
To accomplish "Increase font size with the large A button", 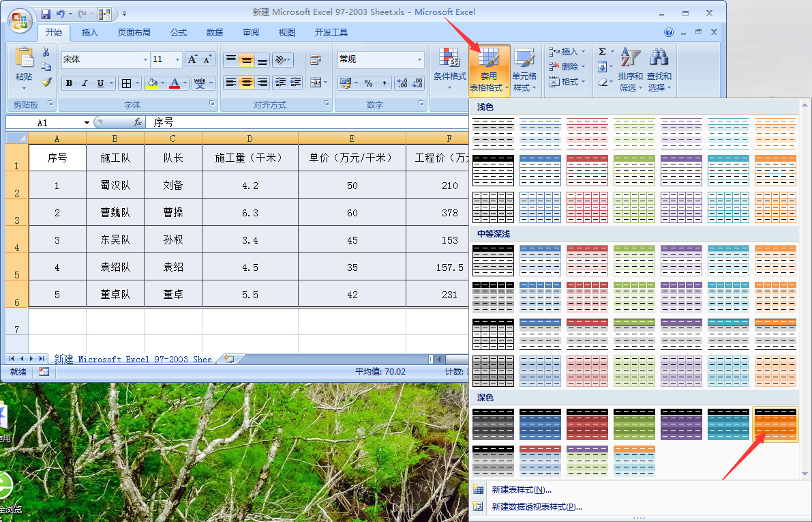I will pyautogui.click(x=192, y=59).
